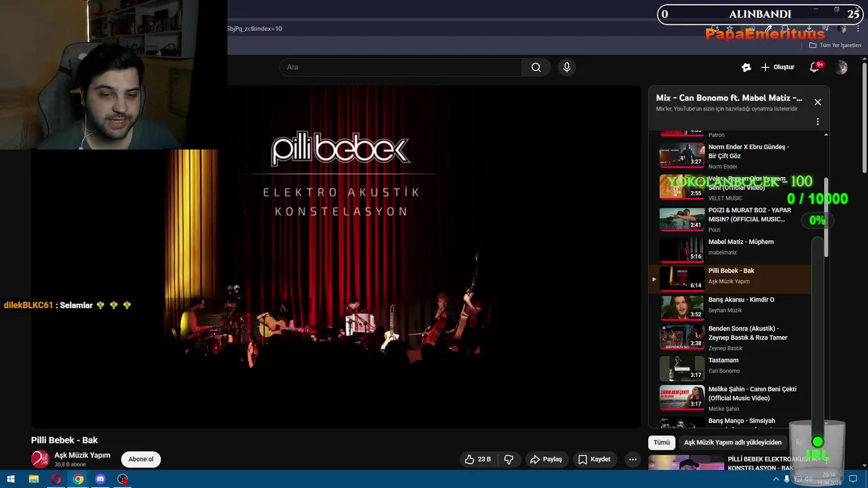Click the star-shaped icon beside Oluştur

[x=746, y=67]
